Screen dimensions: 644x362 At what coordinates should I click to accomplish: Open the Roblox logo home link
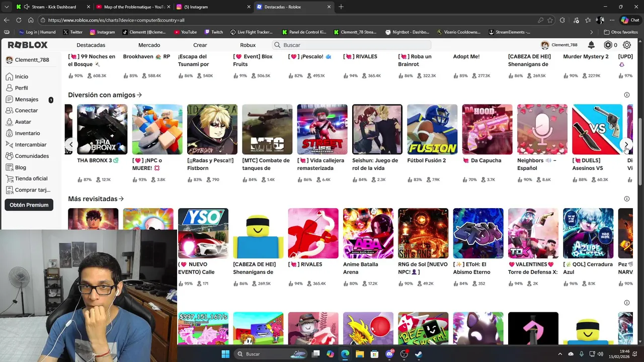pyautogui.click(x=28, y=45)
